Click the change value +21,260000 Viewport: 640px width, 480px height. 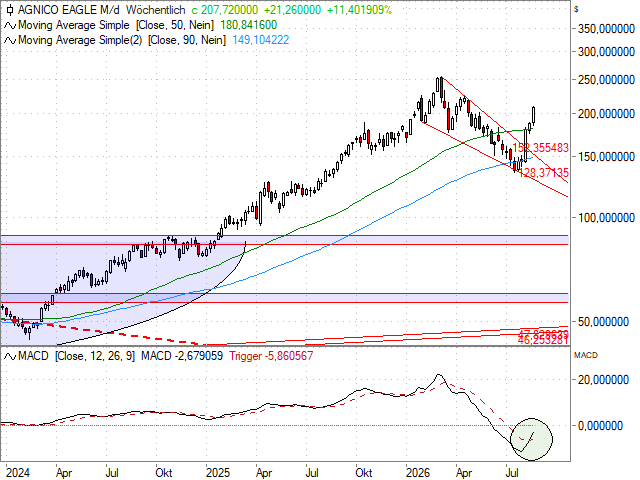291,10
